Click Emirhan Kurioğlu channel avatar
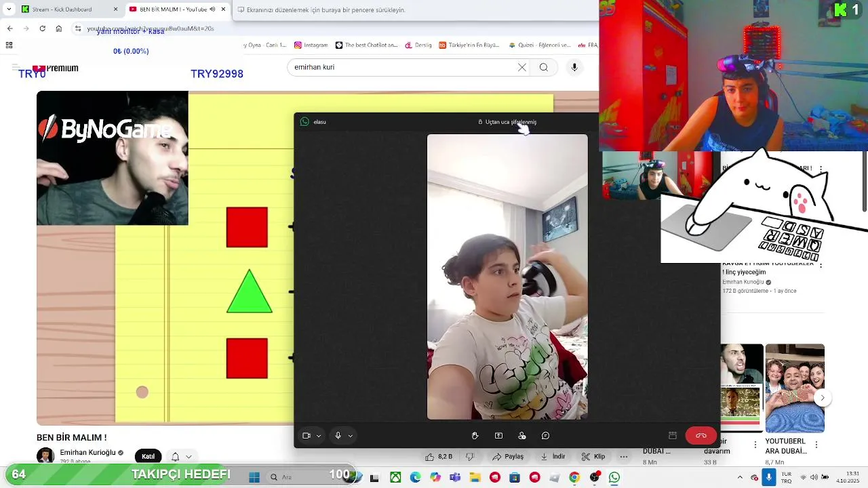Screen dimensions: 868x488 pyautogui.click(x=45, y=455)
